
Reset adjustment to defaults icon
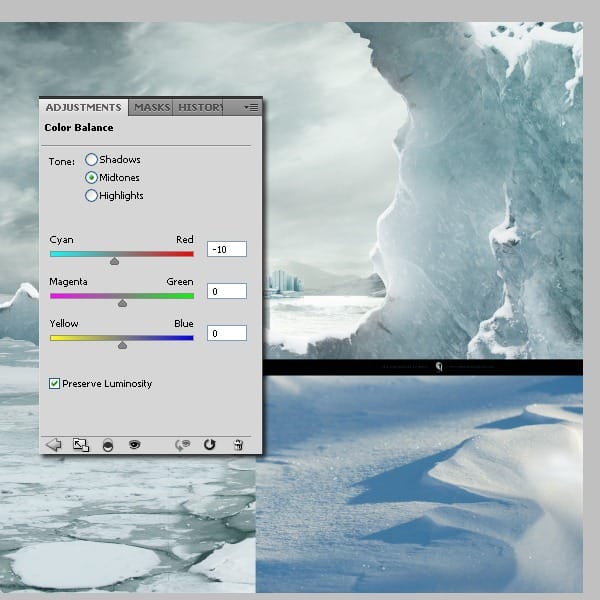pyautogui.click(x=210, y=444)
